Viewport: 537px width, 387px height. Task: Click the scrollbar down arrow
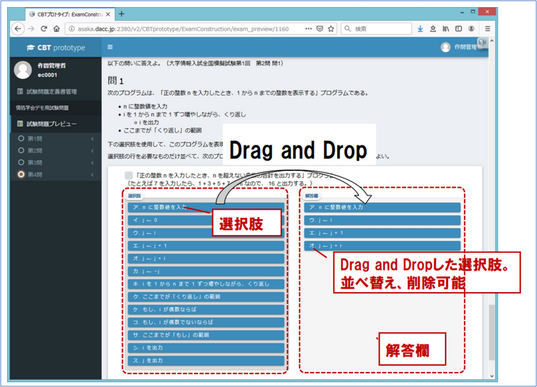[492, 376]
